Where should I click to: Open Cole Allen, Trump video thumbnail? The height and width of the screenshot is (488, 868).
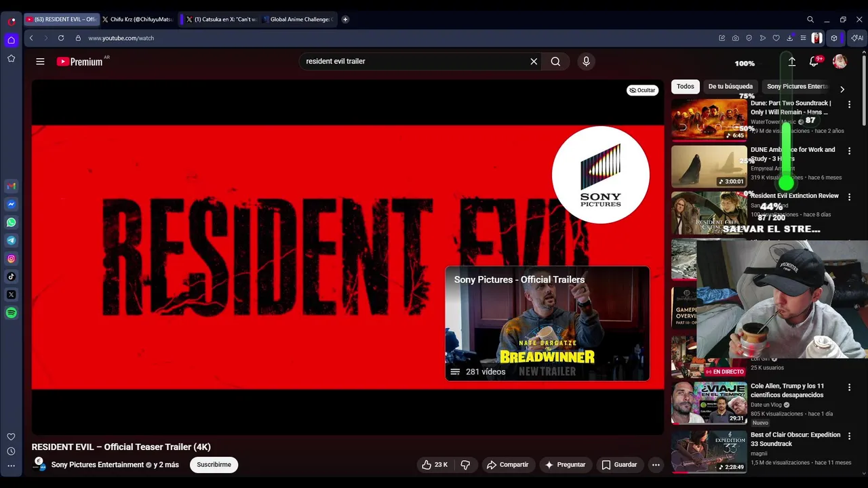tap(709, 403)
